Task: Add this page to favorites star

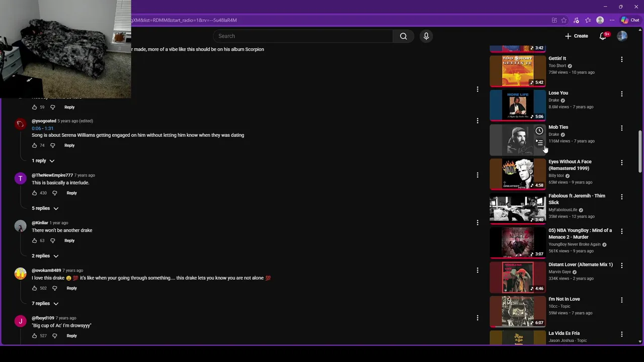Action: tap(564, 20)
